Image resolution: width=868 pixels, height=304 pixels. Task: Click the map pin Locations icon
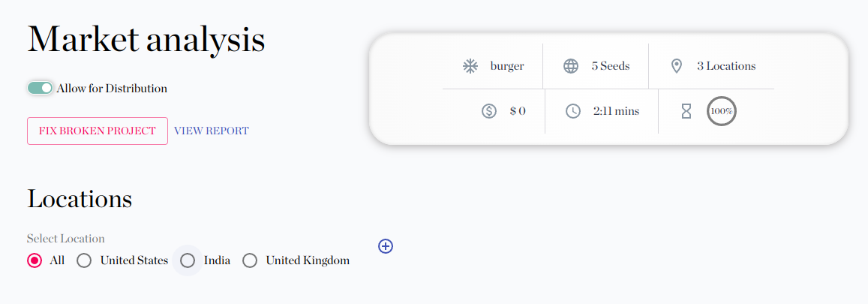[676, 67]
